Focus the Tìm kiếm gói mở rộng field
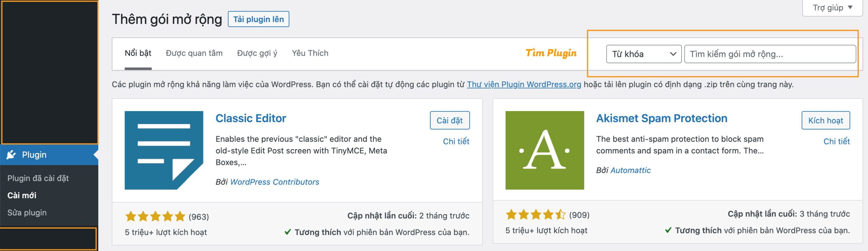The height and width of the screenshot is (251, 868). pos(770,54)
